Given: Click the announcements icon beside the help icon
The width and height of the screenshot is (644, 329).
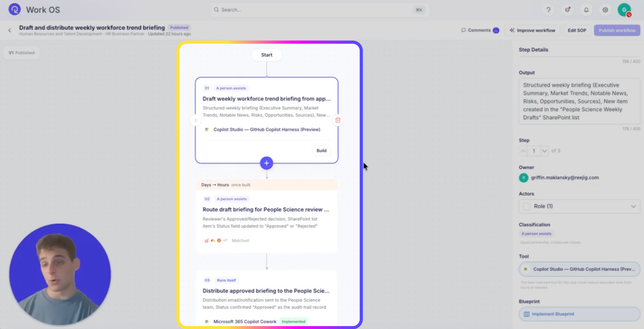Looking at the screenshot, I should pos(567,10).
